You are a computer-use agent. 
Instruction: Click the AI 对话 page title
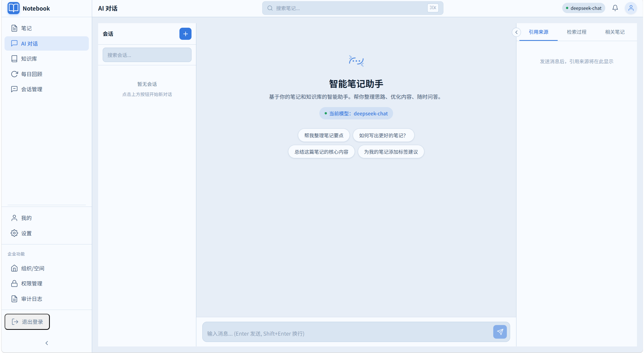pos(108,8)
